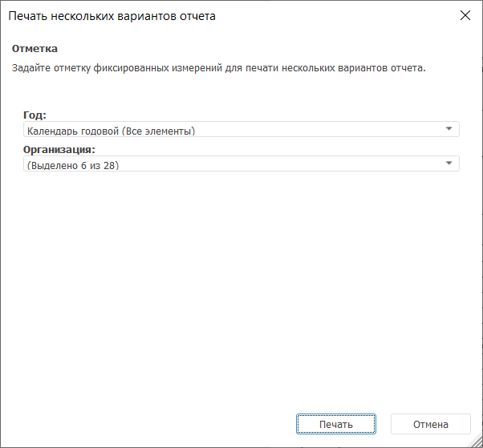This screenshot has width=483, height=448.
Task: Open the Организация dropdown arrow
Action: click(x=448, y=164)
